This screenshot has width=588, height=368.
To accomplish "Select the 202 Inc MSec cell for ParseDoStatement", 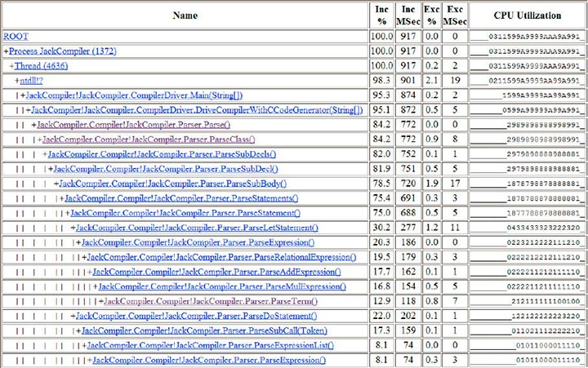I will pos(408,316).
